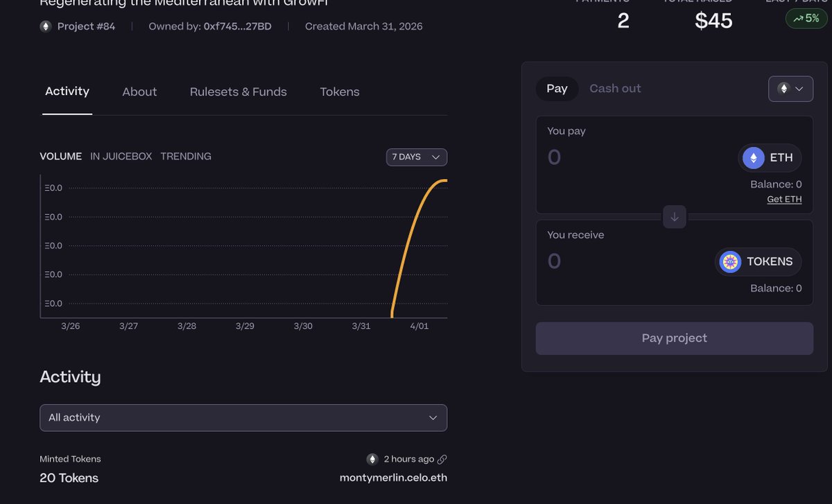Click the Balance: 0 text under ETH
This screenshot has width=832, height=504.
click(776, 184)
